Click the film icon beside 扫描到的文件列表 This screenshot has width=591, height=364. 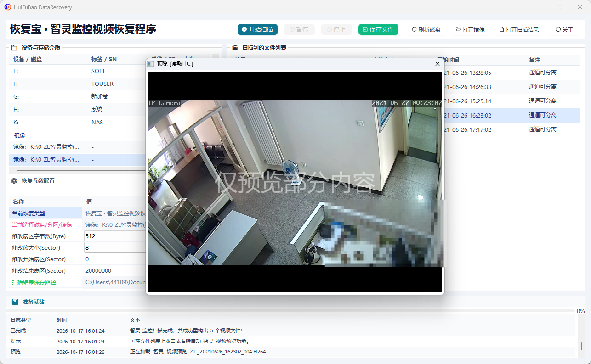click(235, 48)
